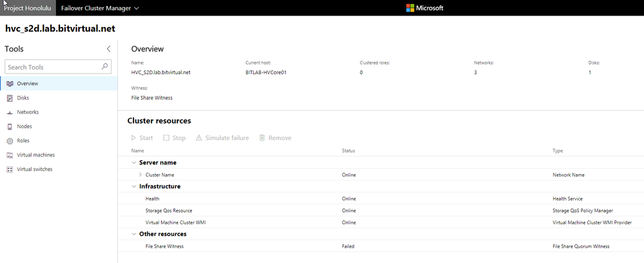Image resolution: width=644 pixels, height=263 pixels.
Task: Click the Server name group heading
Action: pyautogui.click(x=158, y=162)
